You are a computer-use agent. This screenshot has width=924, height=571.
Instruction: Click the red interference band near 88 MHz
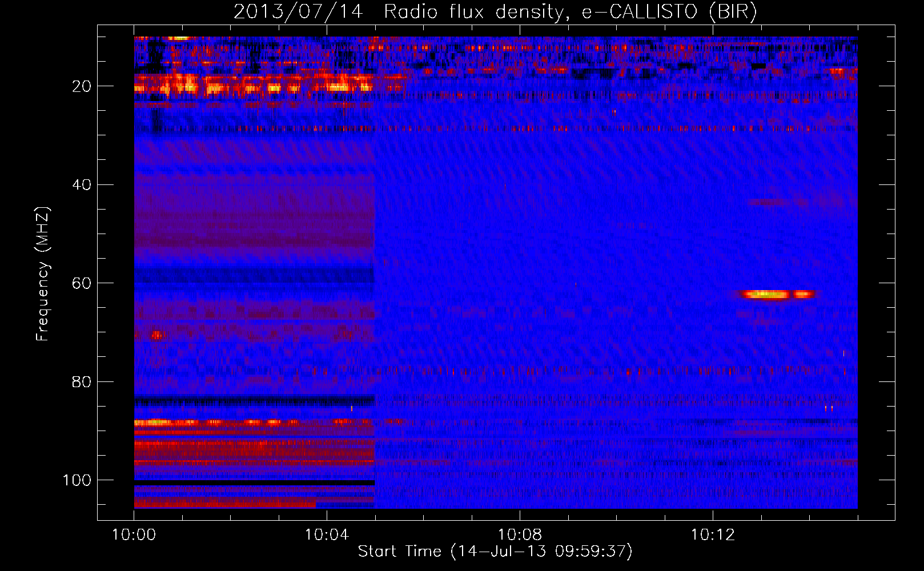click(254, 423)
